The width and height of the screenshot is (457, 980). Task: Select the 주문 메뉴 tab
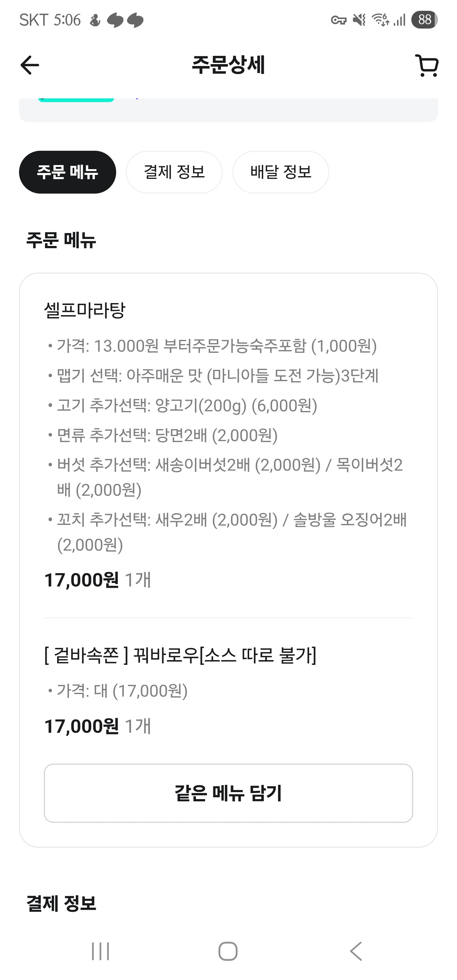pos(67,172)
